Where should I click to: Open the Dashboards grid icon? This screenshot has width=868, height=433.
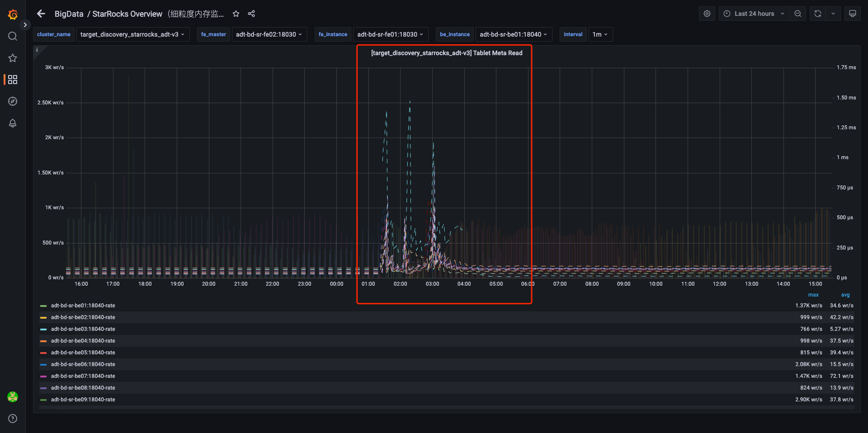point(13,80)
